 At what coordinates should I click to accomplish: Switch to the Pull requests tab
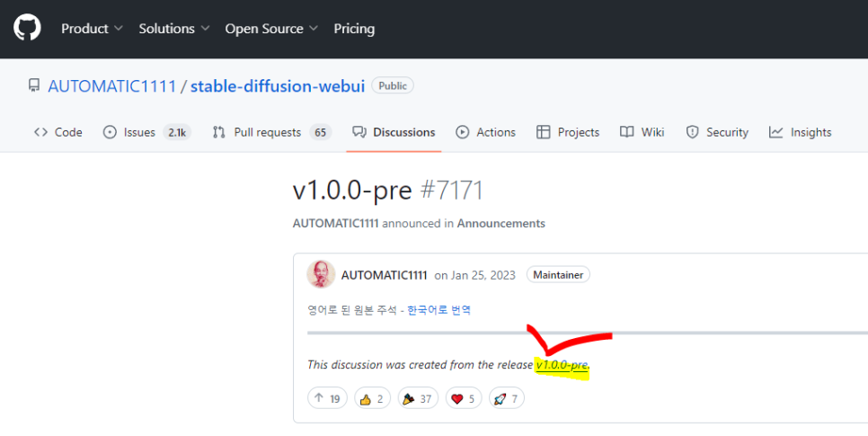coord(272,132)
